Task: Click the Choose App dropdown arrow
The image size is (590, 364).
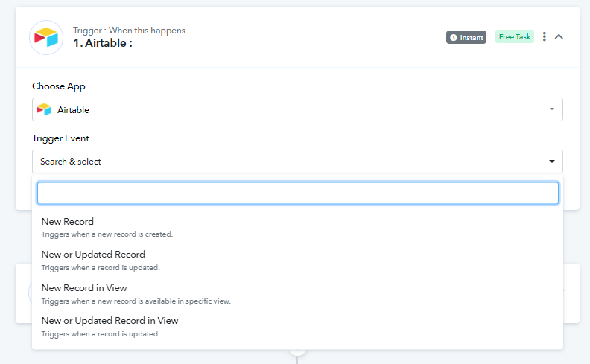Action: [x=551, y=109]
